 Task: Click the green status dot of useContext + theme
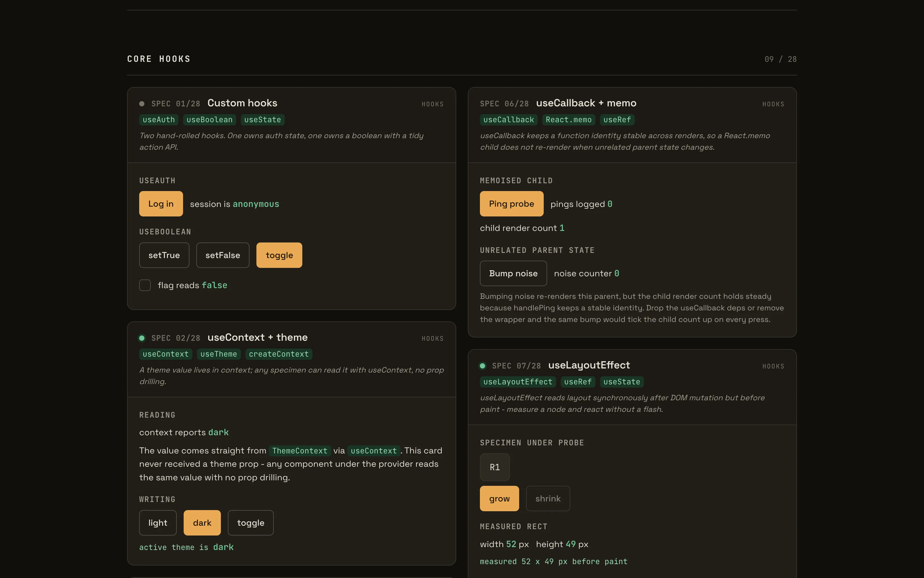[x=142, y=338]
